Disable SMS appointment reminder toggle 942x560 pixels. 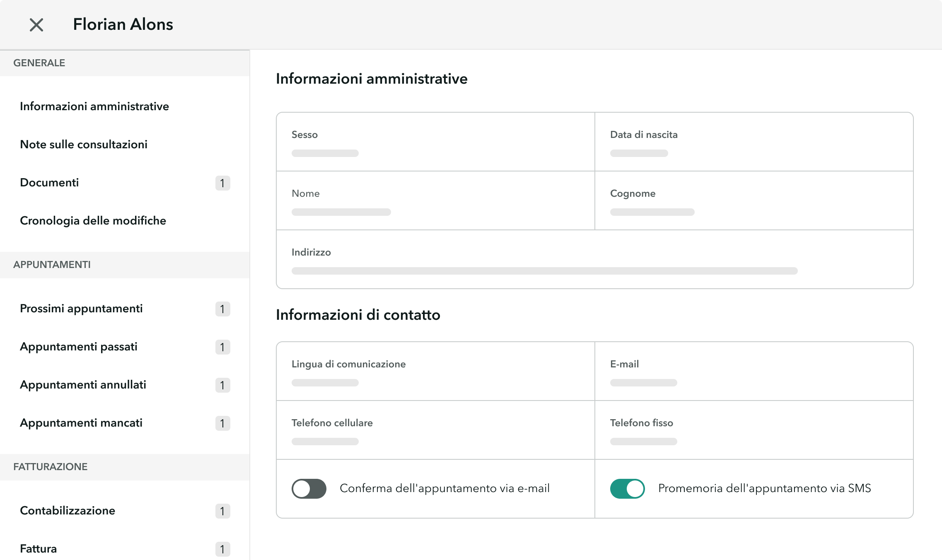click(627, 488)
